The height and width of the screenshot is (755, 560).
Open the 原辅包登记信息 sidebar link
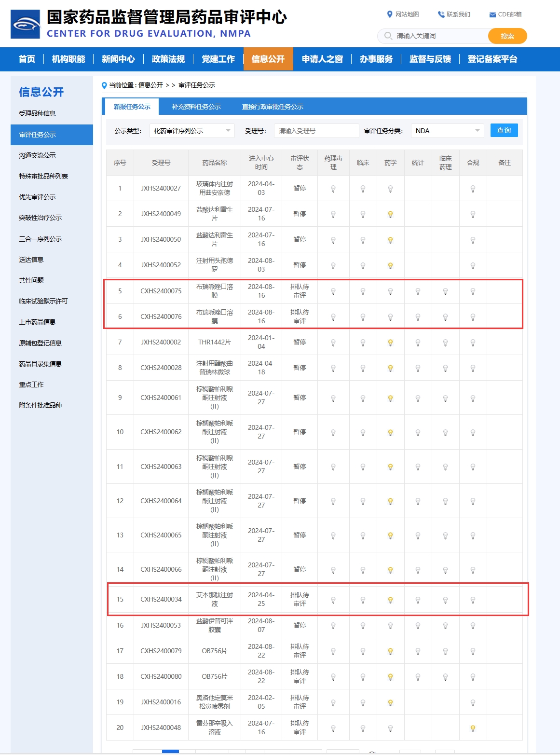41,343
